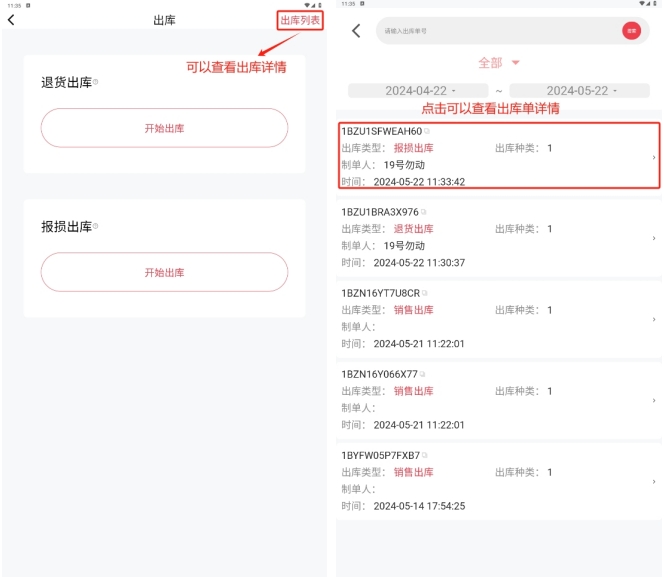Click the small icon beside 报损出库 title
The image size is (664, 577).
tap(96, 226)
